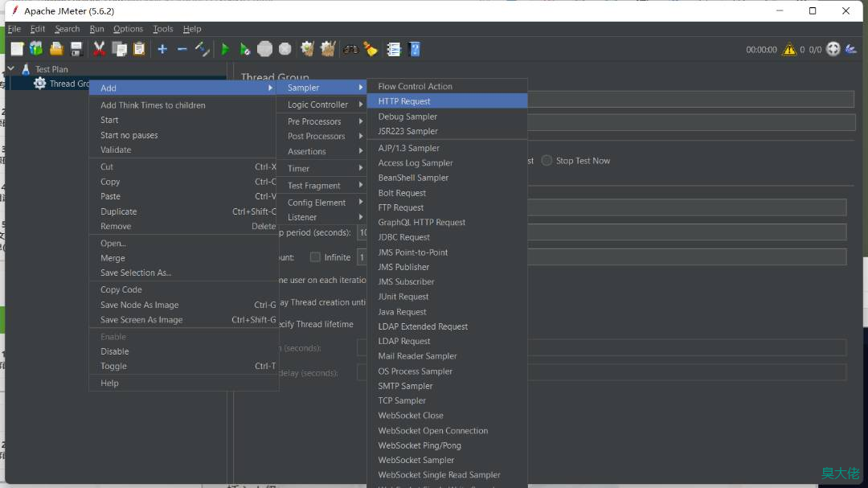Click the Toggle enable/disable toolbar icon

tap(202, 49)
